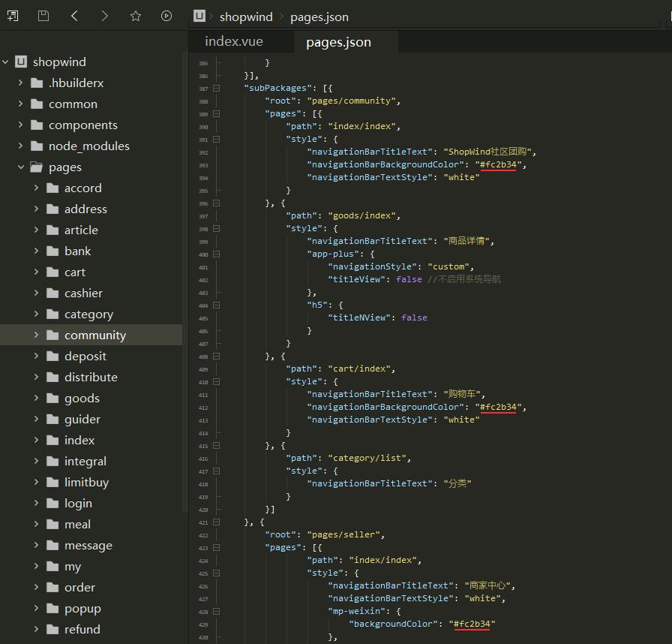This screenshot has width=672, height=644.
Task: Go forward using the right arrow icon
Action: click(105, 16)
